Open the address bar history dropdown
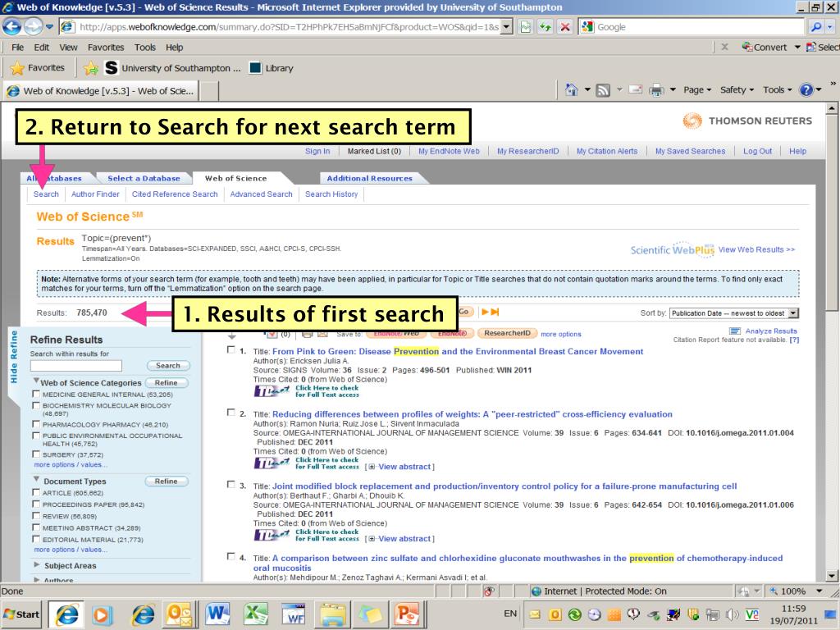The height and width of the screenshot is (630, 840). (506, 27)
